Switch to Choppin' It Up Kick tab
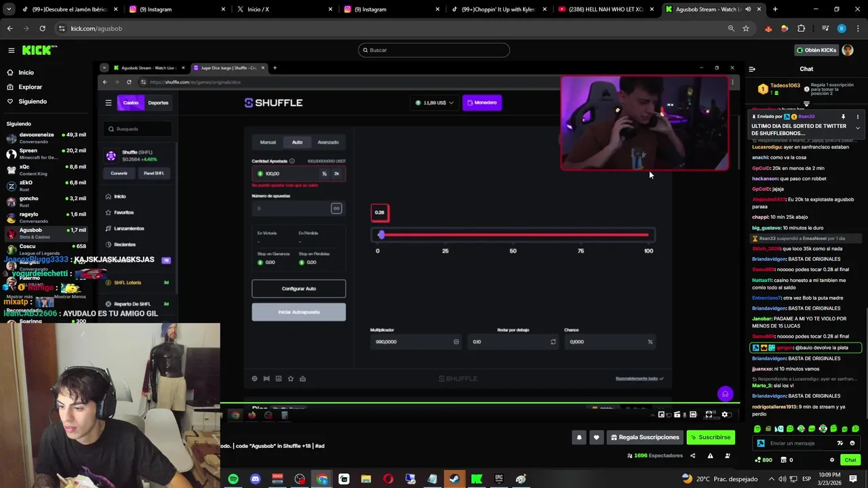This screenshot has width=868, height=488. (500, 9)
